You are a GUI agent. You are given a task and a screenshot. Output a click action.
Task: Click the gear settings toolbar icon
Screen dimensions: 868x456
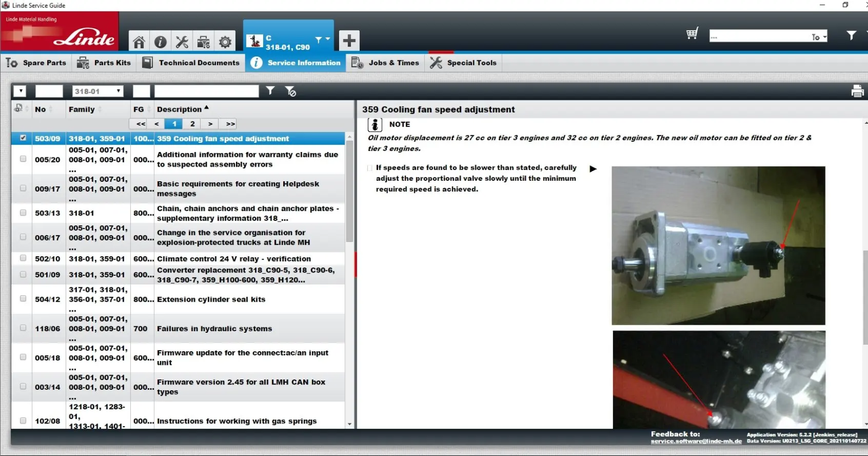[x=225, y=41]
